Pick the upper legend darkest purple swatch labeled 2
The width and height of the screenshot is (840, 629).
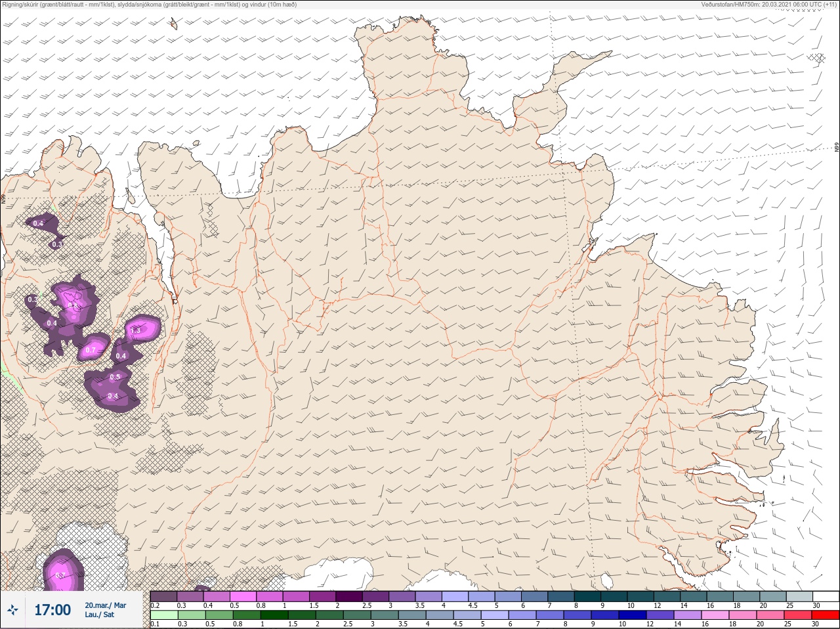pyautogui.click(x=350, y=597)
